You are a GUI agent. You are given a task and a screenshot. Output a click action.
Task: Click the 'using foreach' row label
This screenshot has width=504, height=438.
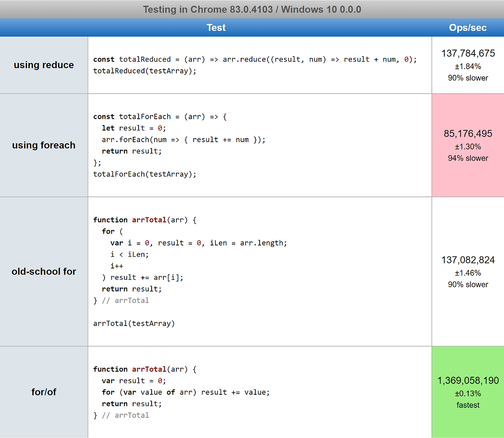44,145
